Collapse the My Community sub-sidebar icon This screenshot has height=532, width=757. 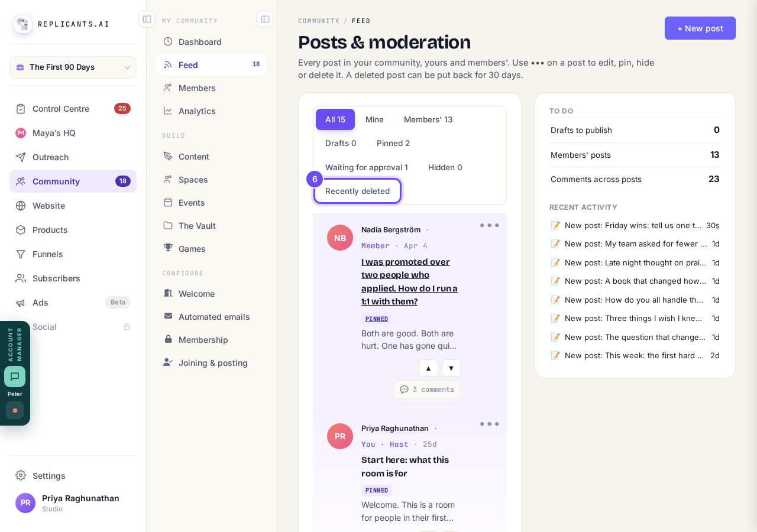(x=265, y=19)
